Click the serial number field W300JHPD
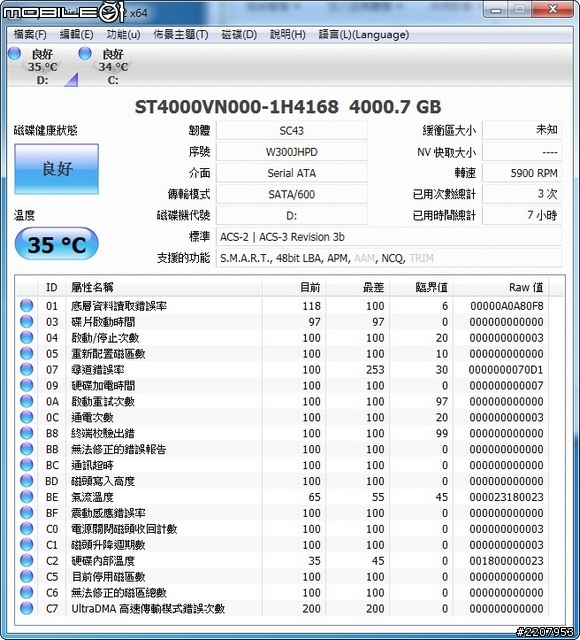Viewport: 580px width, 640px height. (x=291, y=152)
